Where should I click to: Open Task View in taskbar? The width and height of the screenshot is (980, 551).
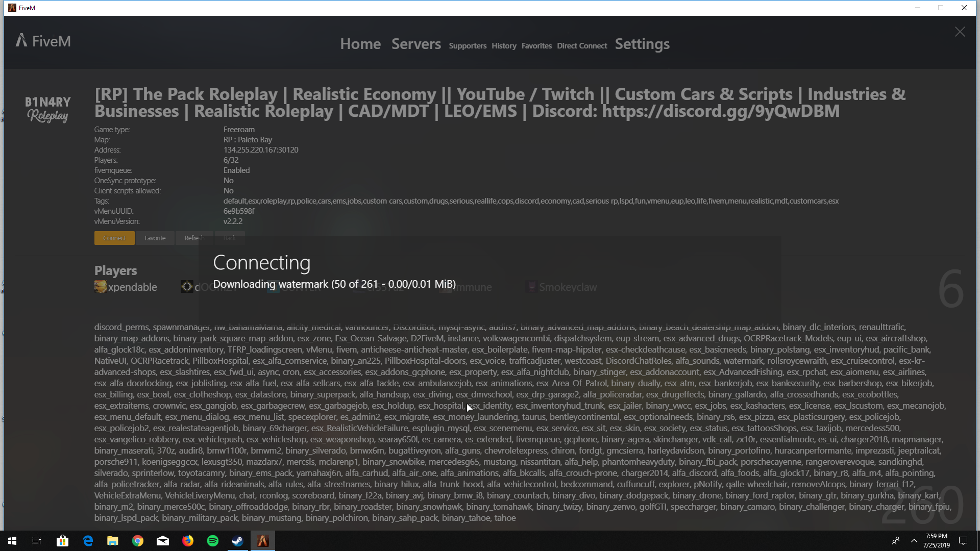click(37, 541)
